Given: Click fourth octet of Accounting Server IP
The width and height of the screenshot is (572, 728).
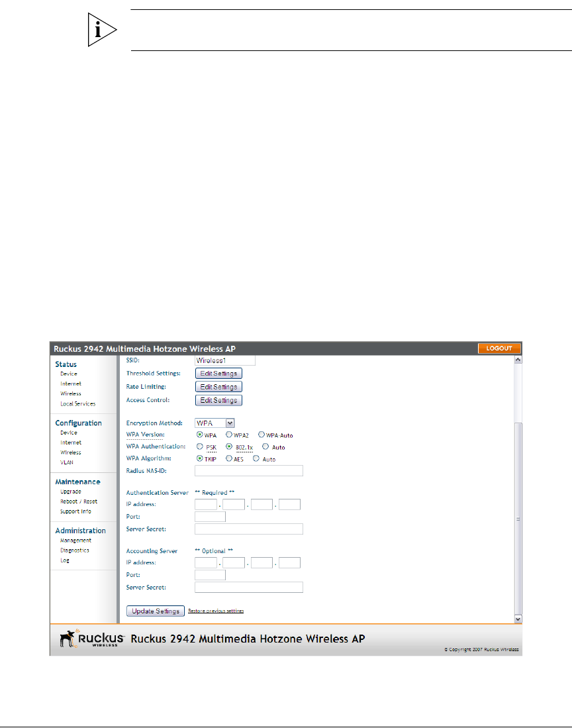Looking at the screenshot, I should (289, 562).
